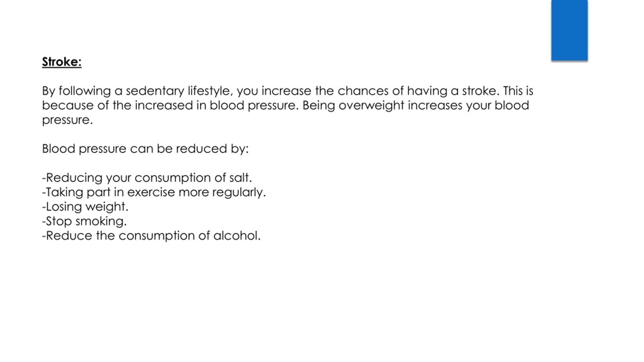Select the blue rectangle in the corner

tap(570, 30)
